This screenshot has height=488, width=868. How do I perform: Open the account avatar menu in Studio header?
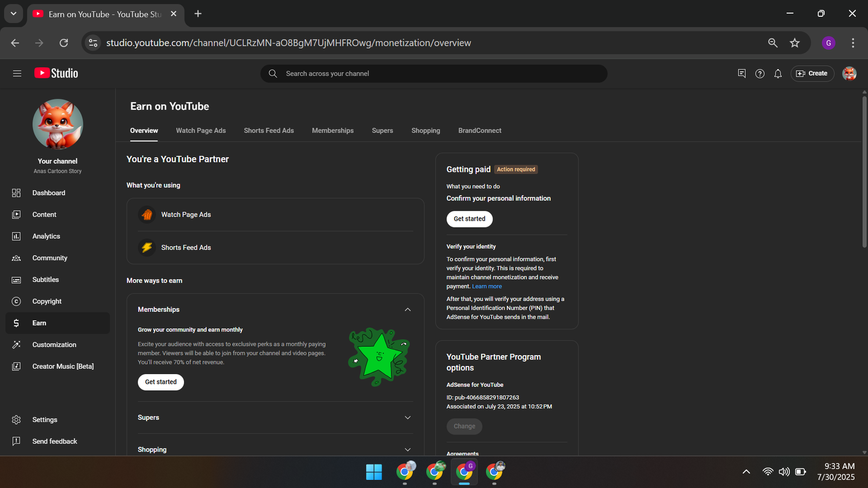[x=849, y=73]
